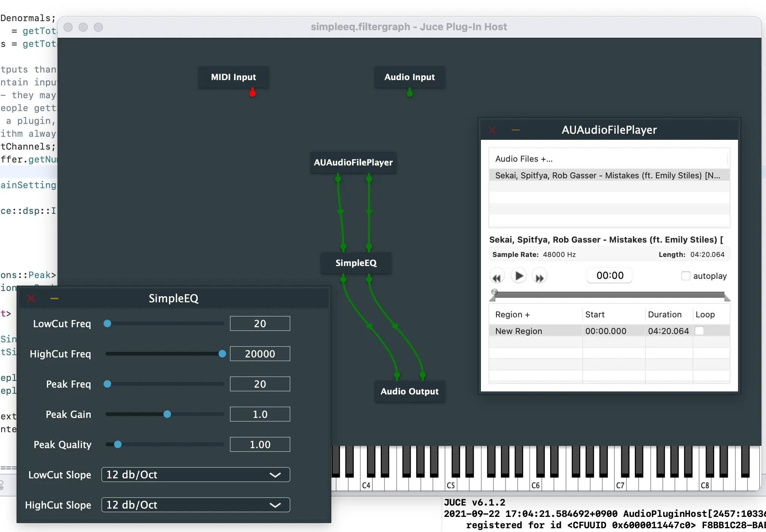Enable the autoplay checkbox
This screenshot has width=766, height=532.
685,276
